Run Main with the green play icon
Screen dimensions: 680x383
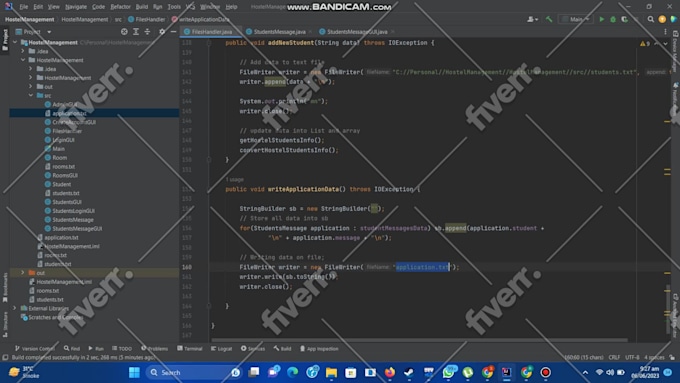coord(602,19)
